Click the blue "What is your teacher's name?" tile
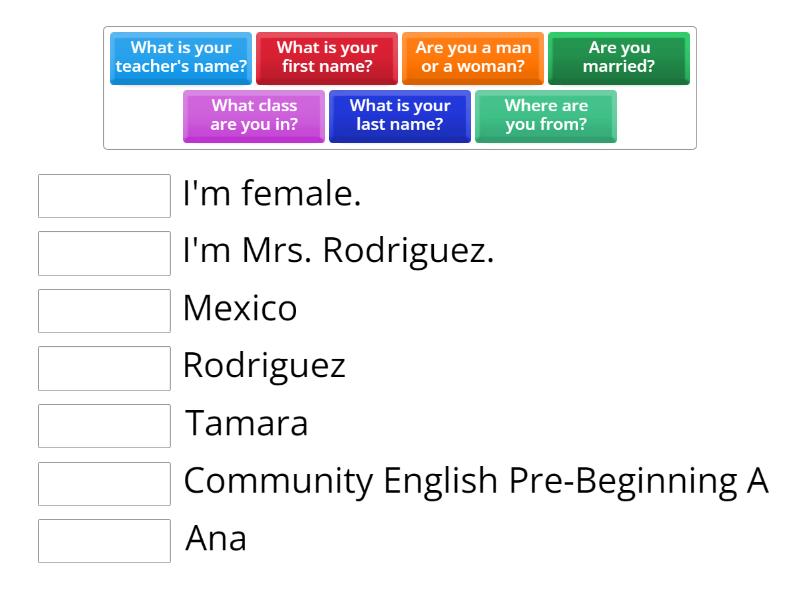The height and width of the screenshot is (600, 800). [181, 58]
